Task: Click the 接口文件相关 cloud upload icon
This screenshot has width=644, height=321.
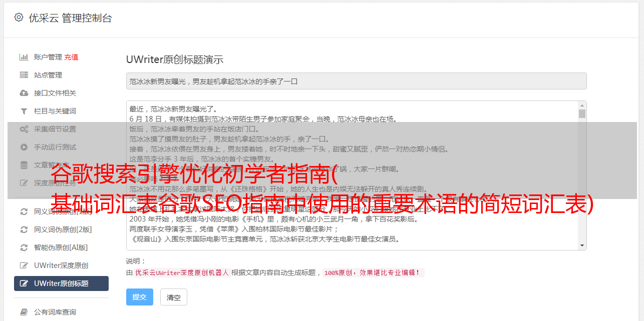Action: point(24,93)
